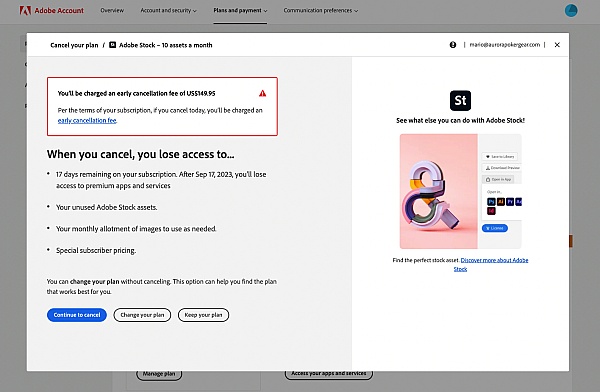The width and height of the screenshot is (600, 392).
Task: Click Download Preview in preview image
Action: point(502,168)
